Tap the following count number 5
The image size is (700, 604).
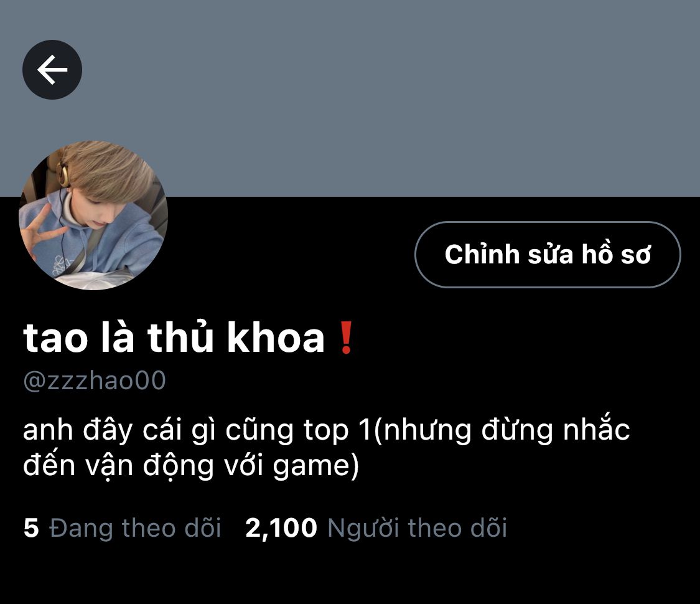coord(31,528)
